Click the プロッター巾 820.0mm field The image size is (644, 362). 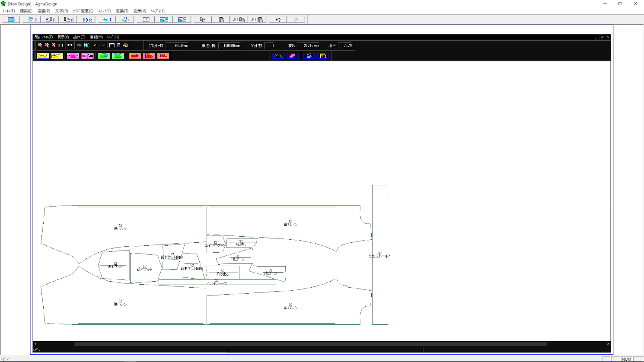[x=181, y=45]
